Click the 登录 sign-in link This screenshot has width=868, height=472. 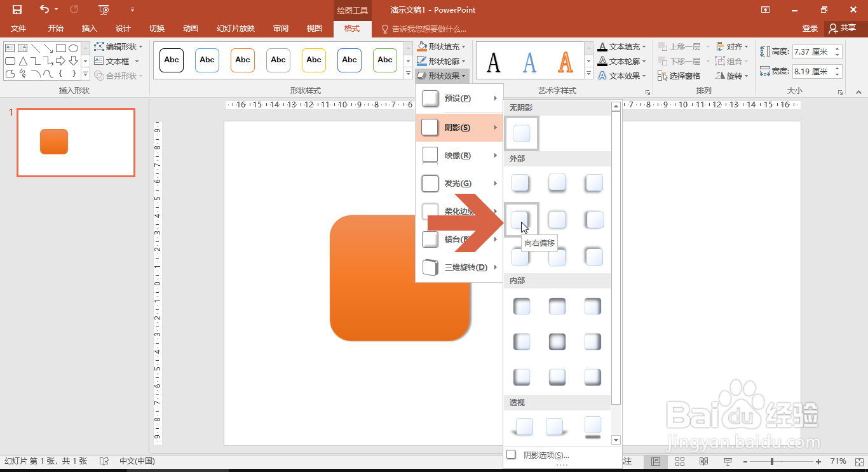(x=810, y=29)
